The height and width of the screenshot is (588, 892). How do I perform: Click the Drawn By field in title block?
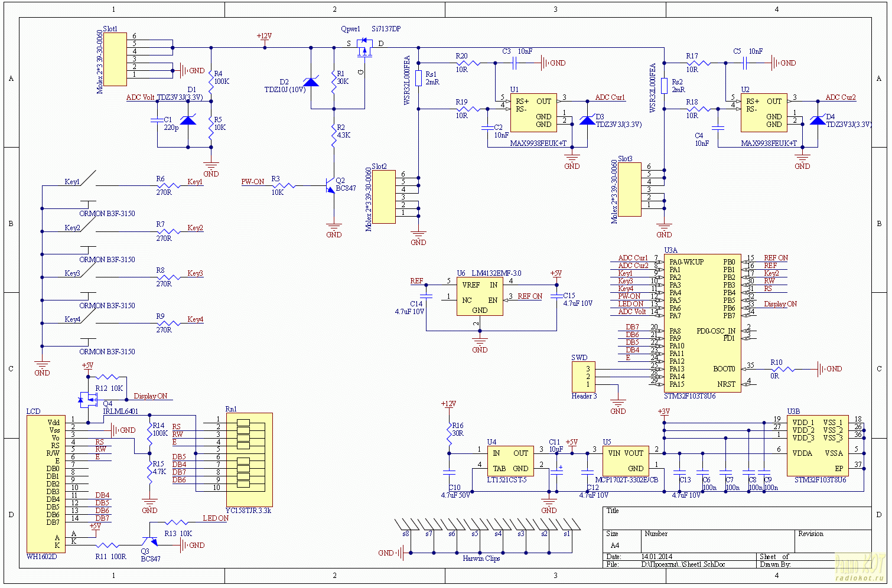[x=815, y=564]
